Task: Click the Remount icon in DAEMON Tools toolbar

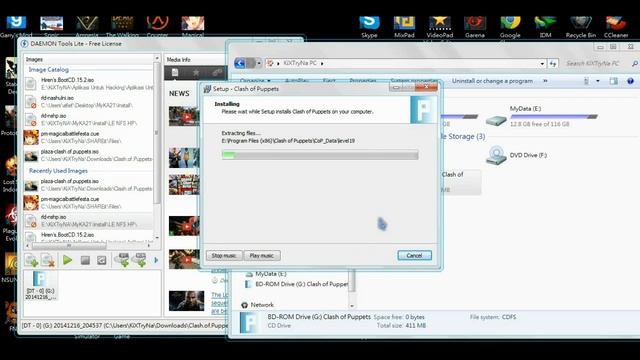Action: 102,260
